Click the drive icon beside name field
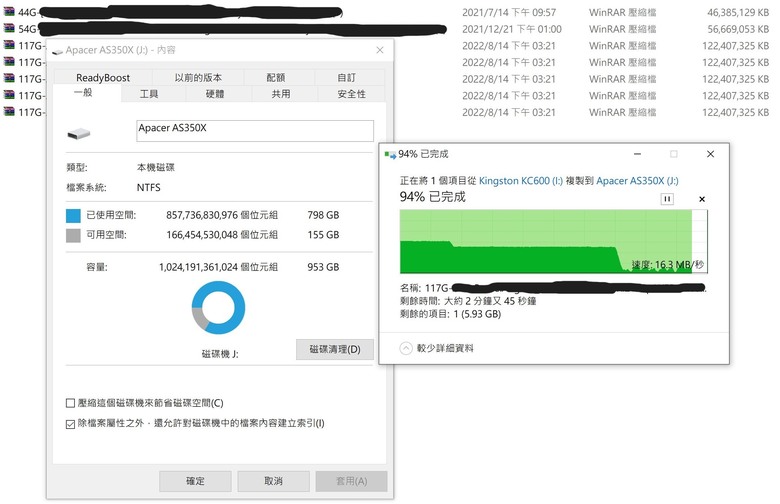The width and height of the screenshot is (780, 504). (79, 133)
